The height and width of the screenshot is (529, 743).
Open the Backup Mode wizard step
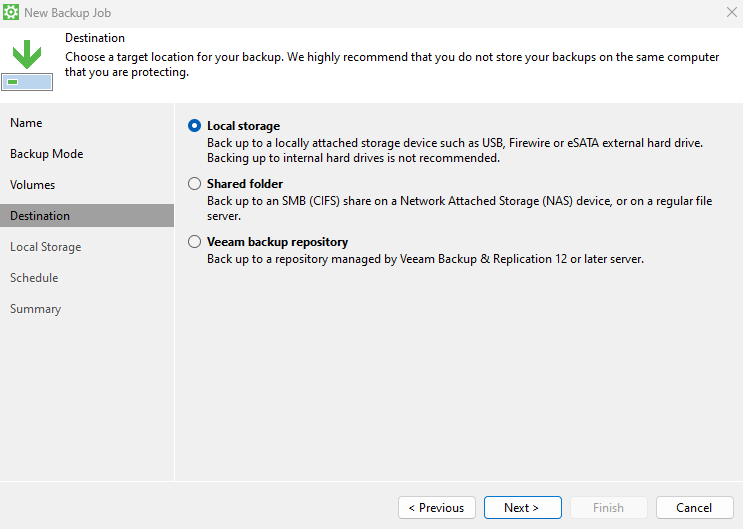46,154
